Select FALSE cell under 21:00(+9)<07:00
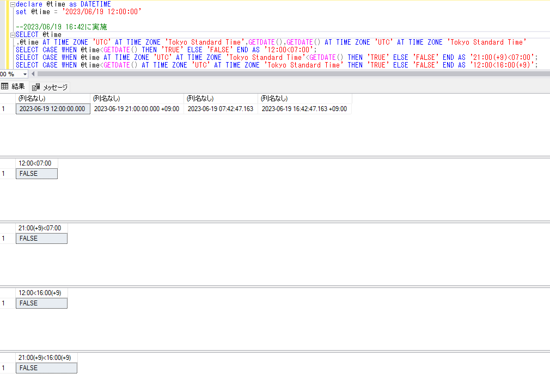The image size is (550, 392). coord(41,238)
